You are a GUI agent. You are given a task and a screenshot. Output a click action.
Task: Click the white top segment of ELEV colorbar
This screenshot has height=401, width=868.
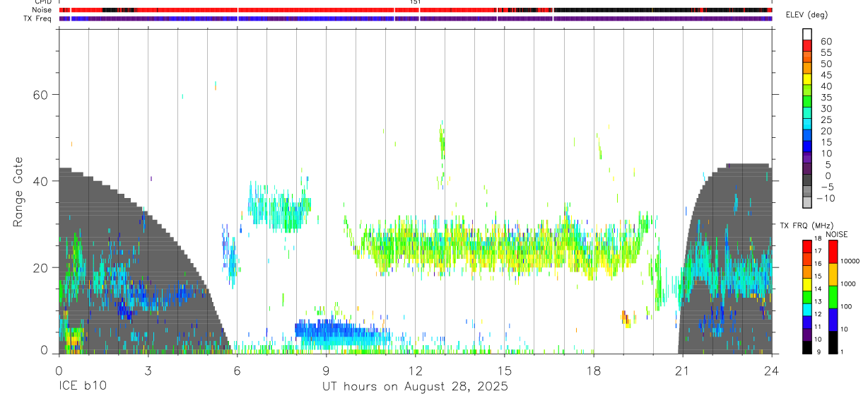pyautogui.click(x=807, y=34)
